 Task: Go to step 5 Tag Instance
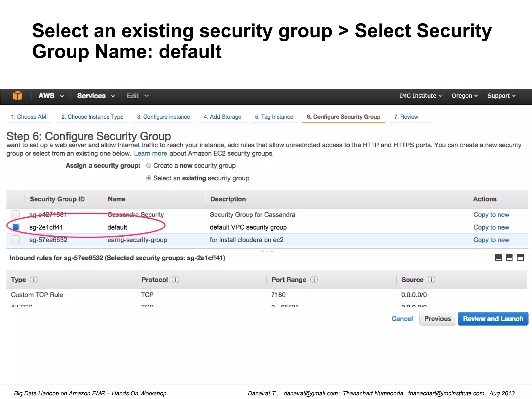pos(274,117)
